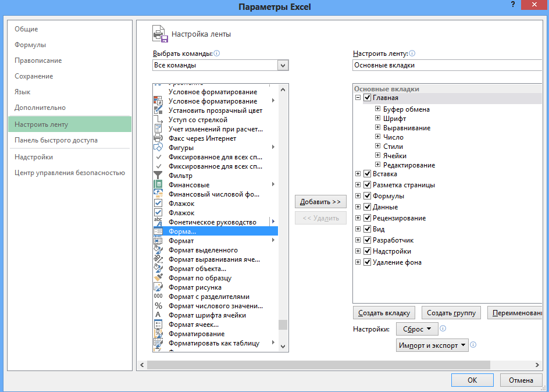Expand the 'Буфер обмена' group

tap(377, 109)
